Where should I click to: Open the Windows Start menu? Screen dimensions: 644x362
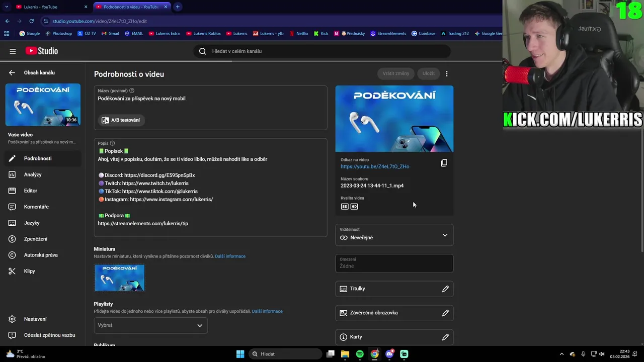pos(240,354)
